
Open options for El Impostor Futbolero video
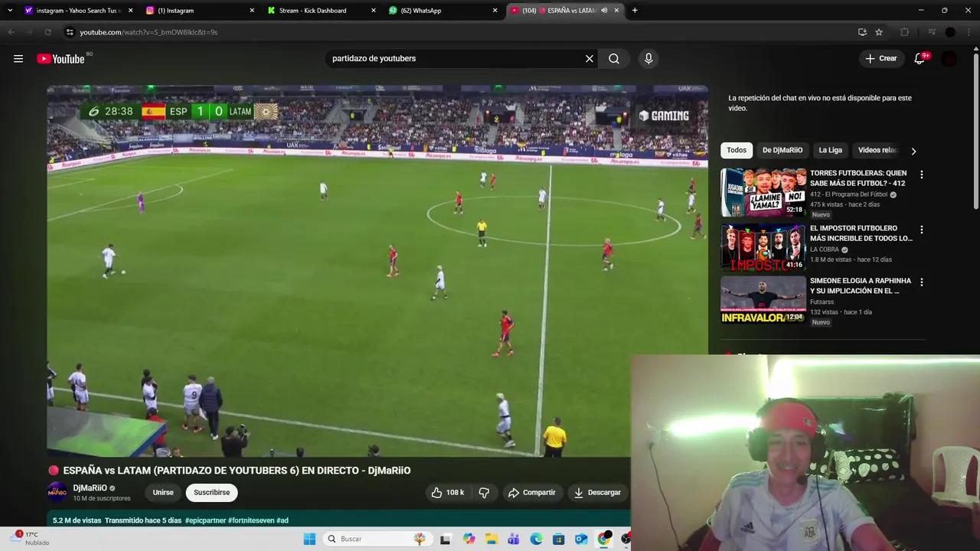pos(921,230)
